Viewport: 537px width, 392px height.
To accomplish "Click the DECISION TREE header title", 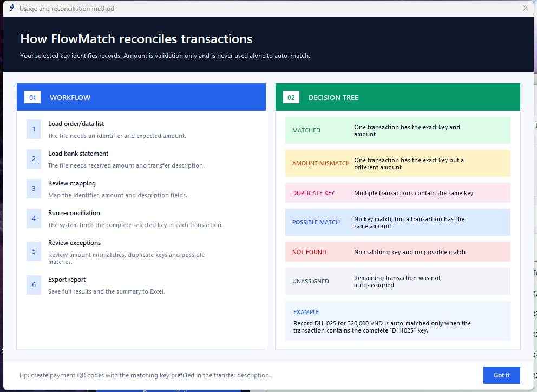I will pyautogui.click(x=333, y=97).
